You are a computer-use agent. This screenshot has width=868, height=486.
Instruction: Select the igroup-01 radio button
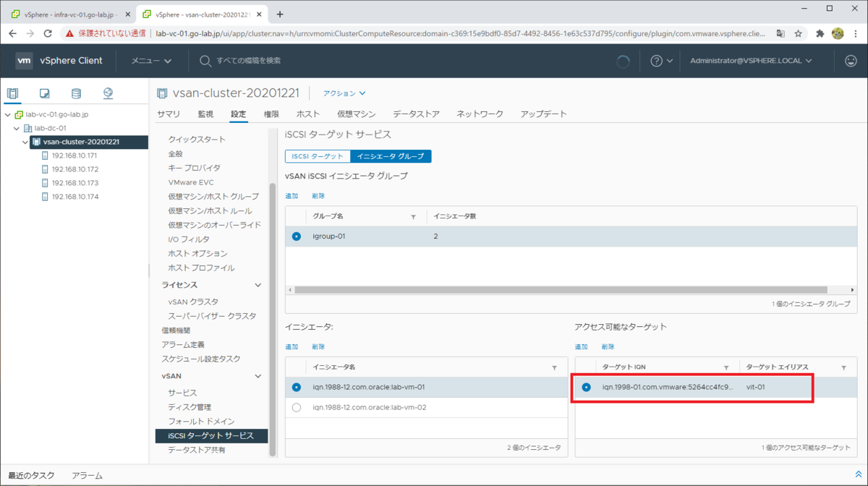click(x=297, y=236)
